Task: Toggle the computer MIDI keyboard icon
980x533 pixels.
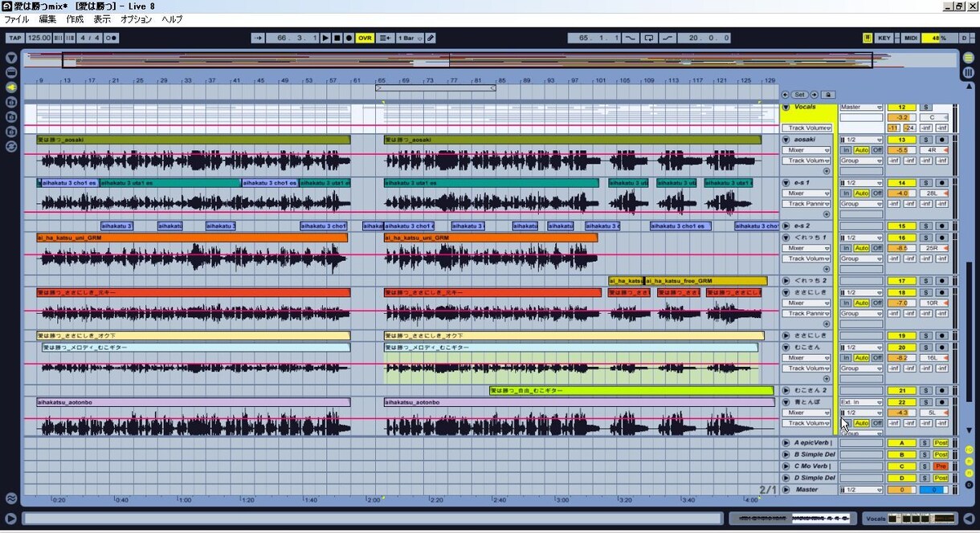Action: (x=868, y=38)
